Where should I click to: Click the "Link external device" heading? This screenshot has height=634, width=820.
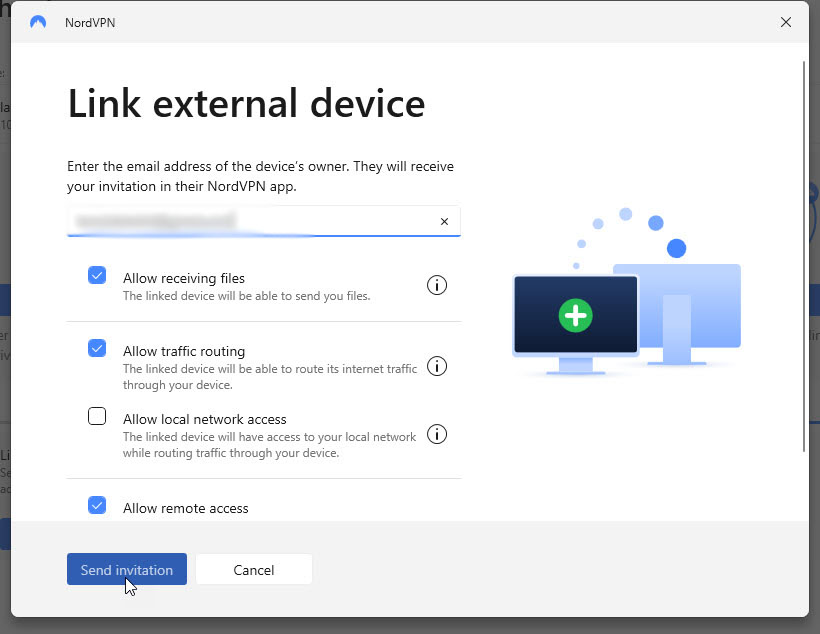246,104
